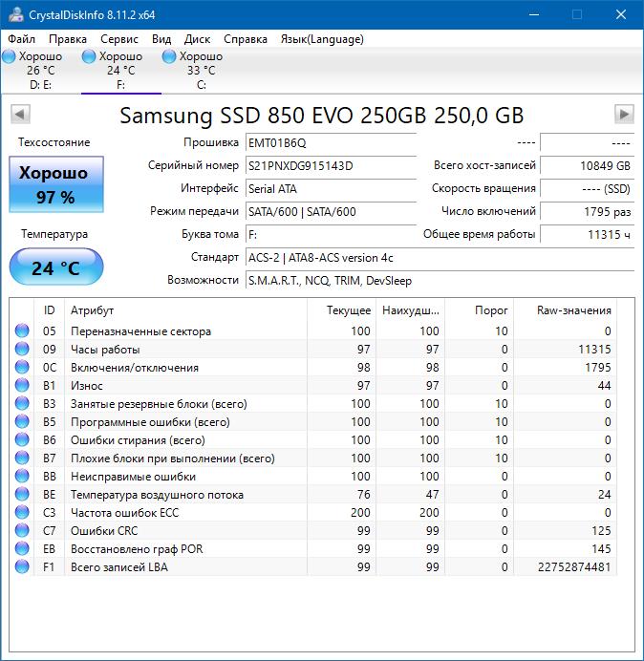Screen dimensions: 644x661
Task: Select the Износ attribute name
Action: pos(86,386)
